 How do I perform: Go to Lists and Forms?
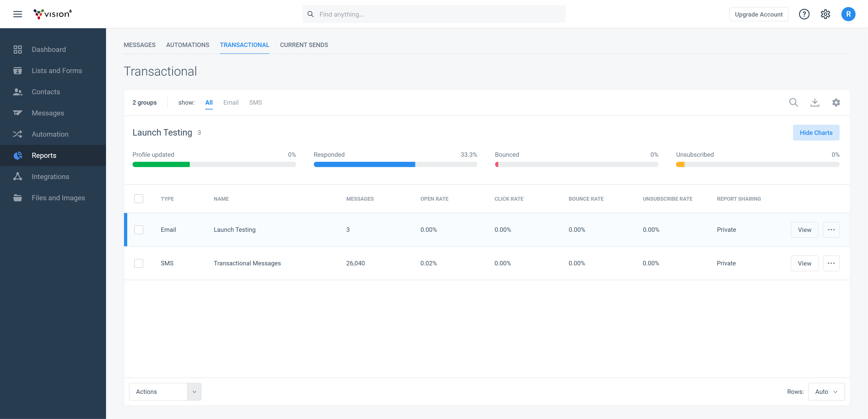[x=57, y=71]
